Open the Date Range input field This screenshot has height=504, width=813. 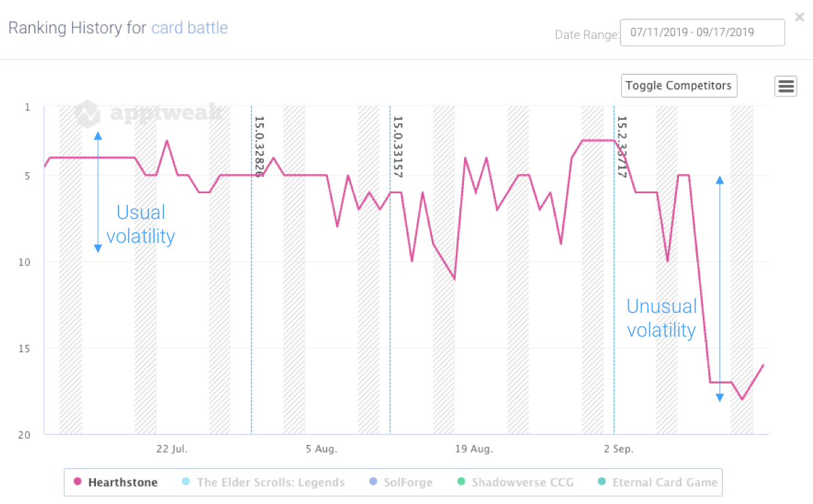point(702,32)
